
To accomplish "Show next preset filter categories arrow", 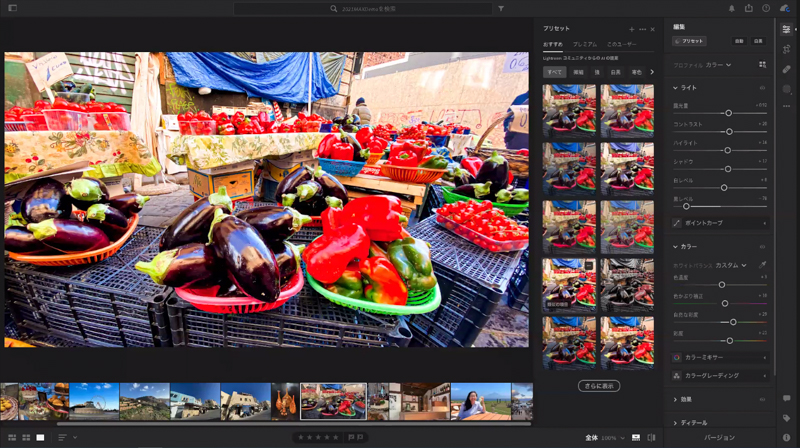I will [x=652, y=72].
